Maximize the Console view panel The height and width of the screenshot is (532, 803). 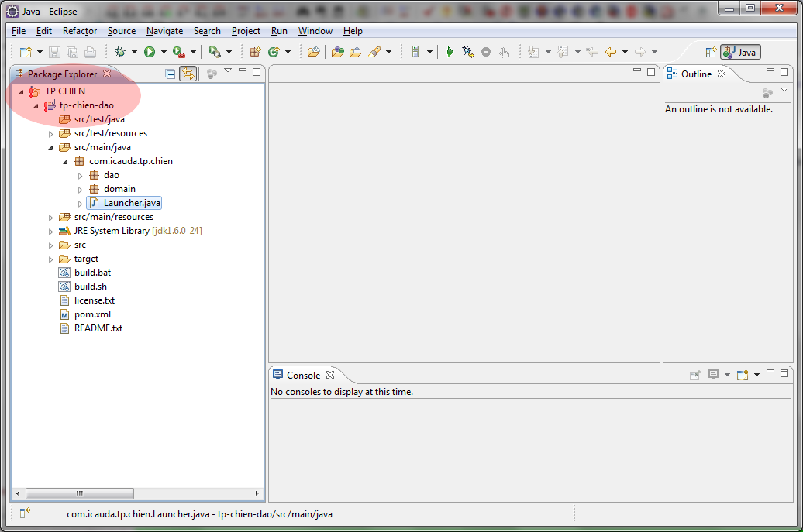[784, 372]
